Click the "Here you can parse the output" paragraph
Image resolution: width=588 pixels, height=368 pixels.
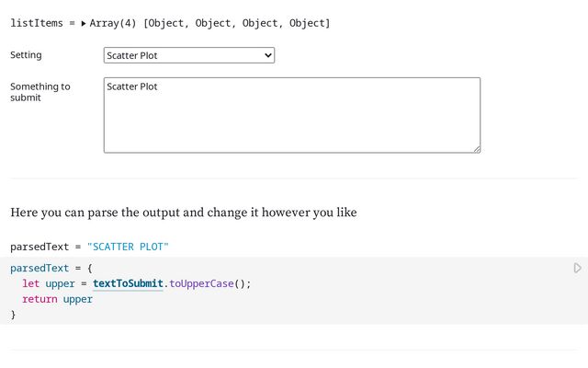[183, 213]
